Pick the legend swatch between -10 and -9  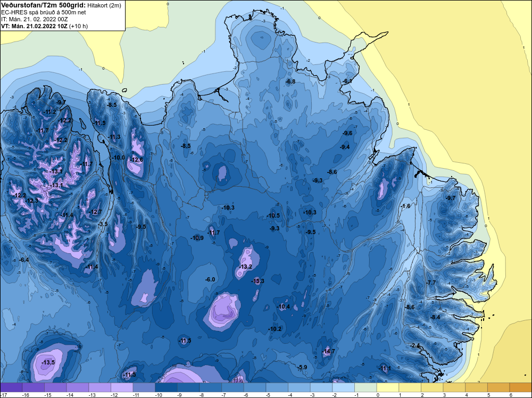[166, 387]
